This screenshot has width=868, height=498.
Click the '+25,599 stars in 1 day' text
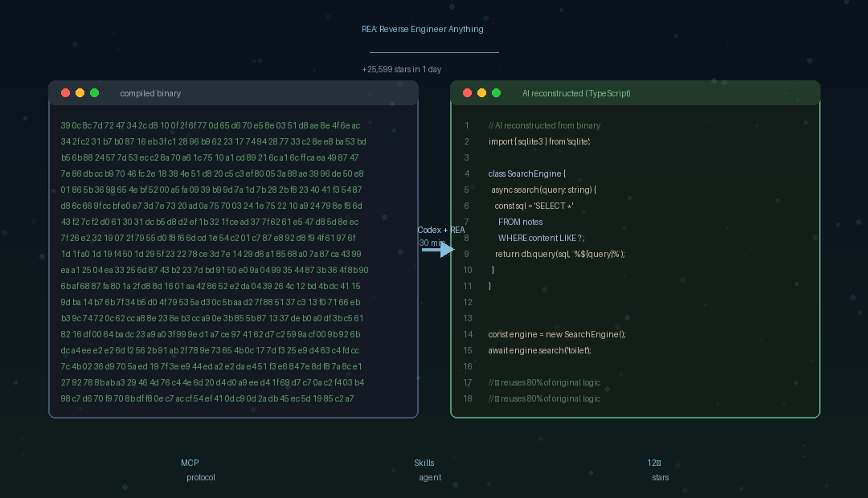pyautogui.click(x=401, y=70)
